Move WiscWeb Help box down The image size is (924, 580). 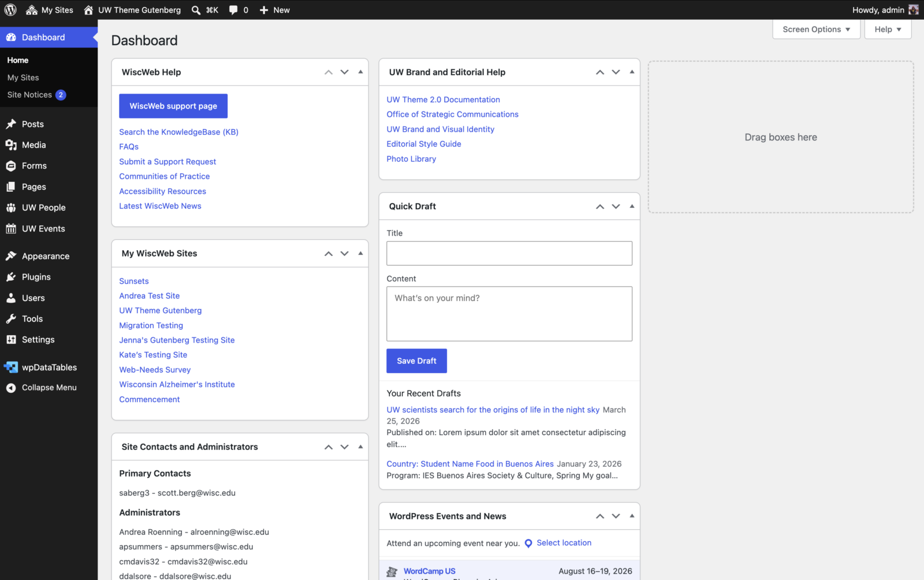click(345, 72)
